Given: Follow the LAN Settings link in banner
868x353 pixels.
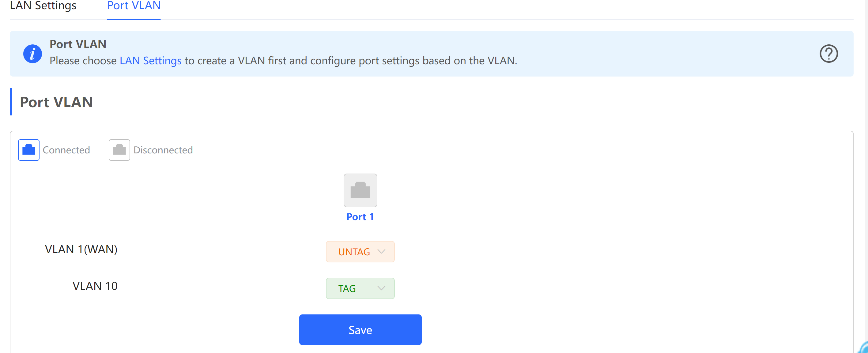Looking at the screenshot, I should [x=151, y=61].
